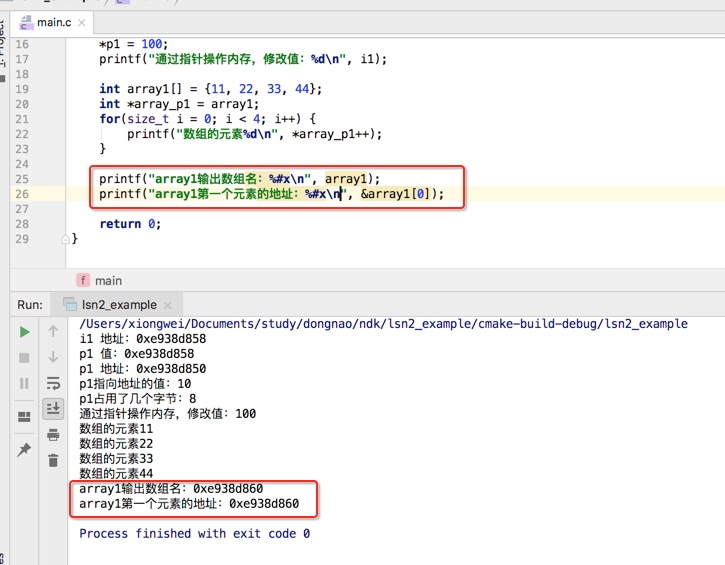Screen dimensions: 725x565
Task: Click the Pause output icon
Action: [x=24, y=383]
